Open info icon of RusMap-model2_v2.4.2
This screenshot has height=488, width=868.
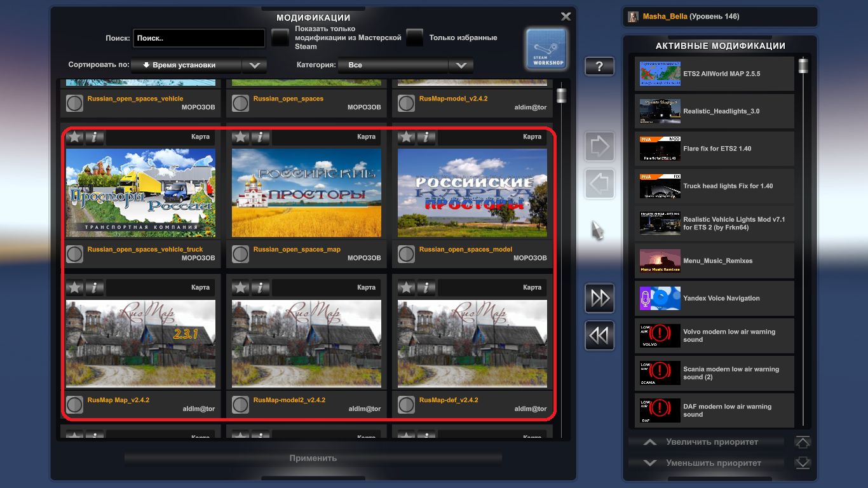260,288
